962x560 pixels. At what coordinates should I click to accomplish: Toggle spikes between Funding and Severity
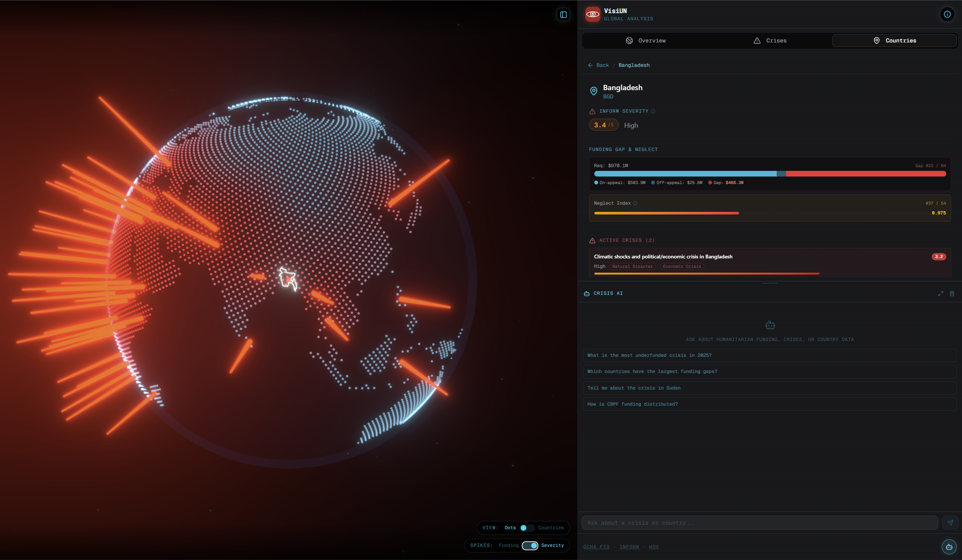pyautogui.click(x=530, y=545)
